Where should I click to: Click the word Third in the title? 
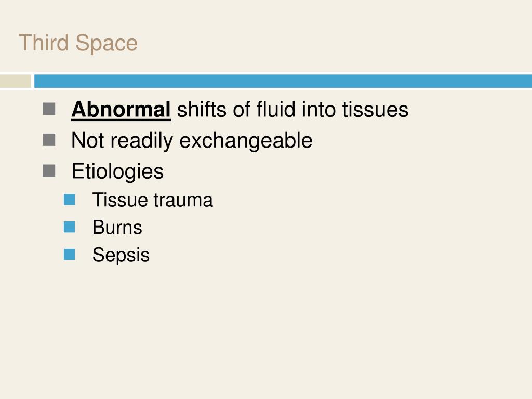pos(44,43)
